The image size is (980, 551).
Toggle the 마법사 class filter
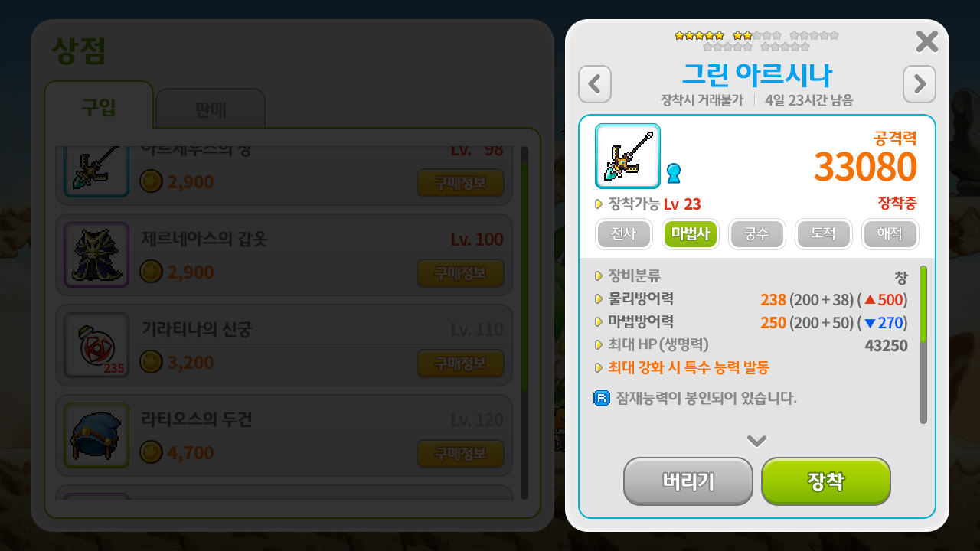coord(690,234)
